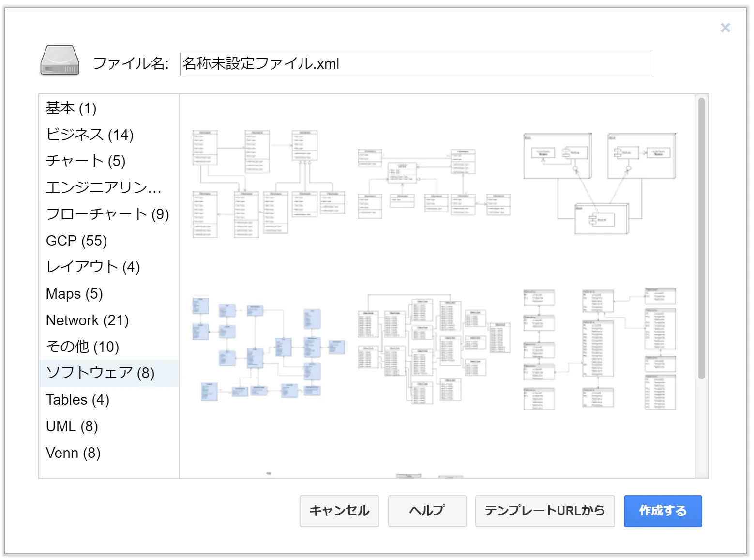Choose the レイアウト (4) category
This screenshot has height=560, width=754.
tap(108, 267)
